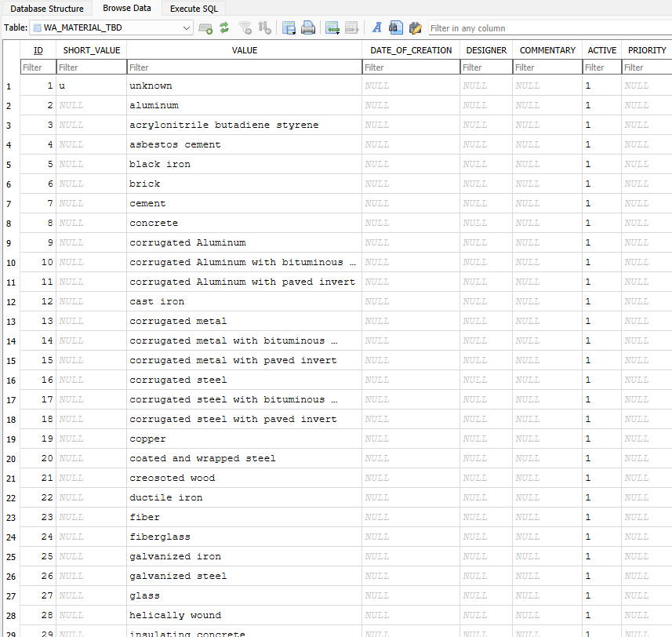Select the DESIGNER NULL cell for 'brick' row

click(x=486, y=184)
